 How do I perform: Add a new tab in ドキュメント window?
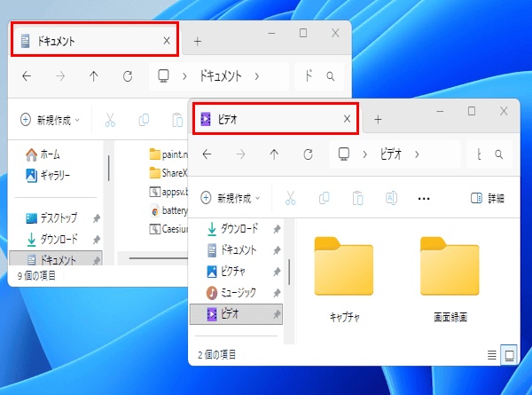click(x=198, y=42)
